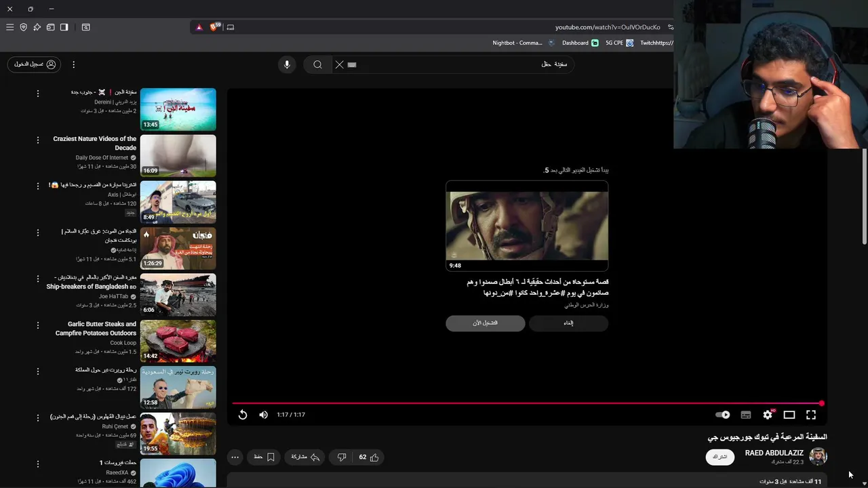This screenshot has width=868, height=488.
Task: Switch to theater mode with the rectangle icon
Action: tap(789, 415)
